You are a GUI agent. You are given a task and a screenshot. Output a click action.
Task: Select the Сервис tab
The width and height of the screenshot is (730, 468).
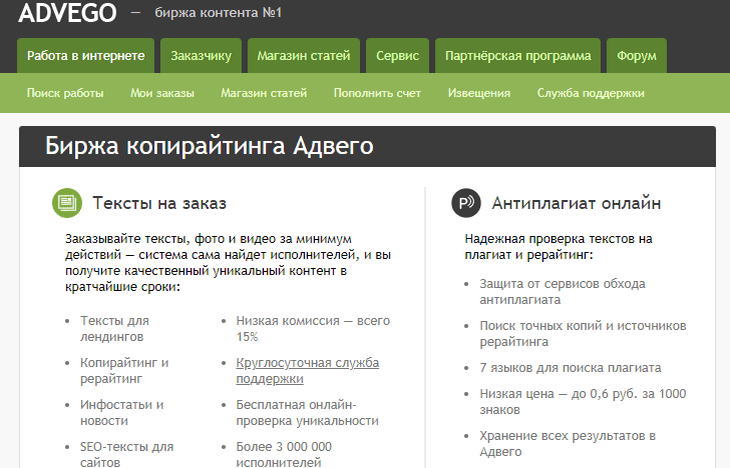coord(398,56)
